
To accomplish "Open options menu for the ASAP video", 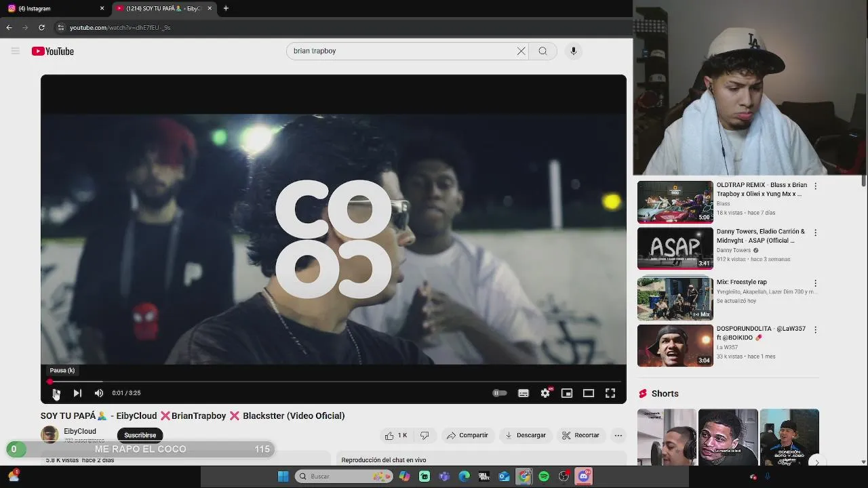I will tap(815, 232).
